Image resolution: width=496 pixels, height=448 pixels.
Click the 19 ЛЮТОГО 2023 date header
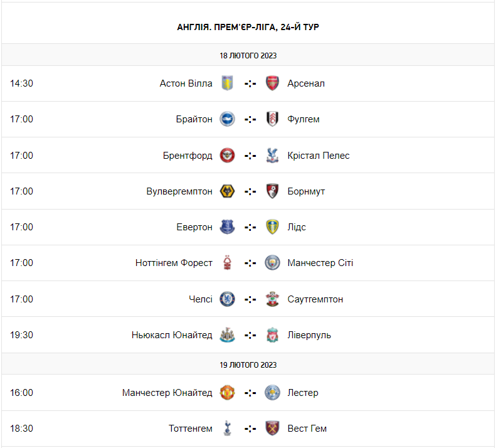(x=248, y=365)
